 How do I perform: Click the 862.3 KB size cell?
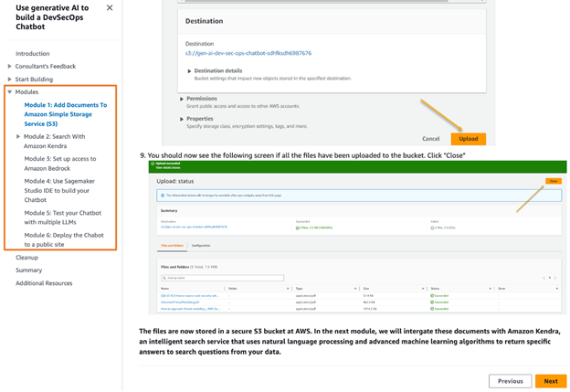(369, 302)
